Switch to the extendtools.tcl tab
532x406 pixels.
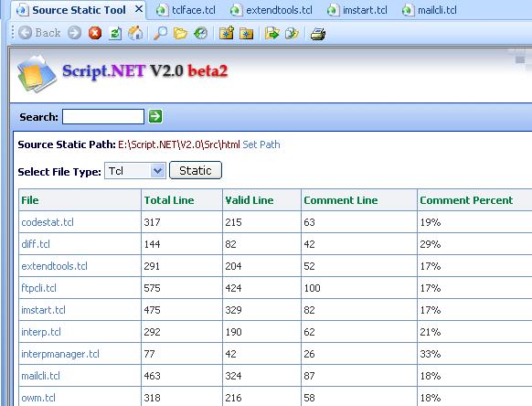271,10
